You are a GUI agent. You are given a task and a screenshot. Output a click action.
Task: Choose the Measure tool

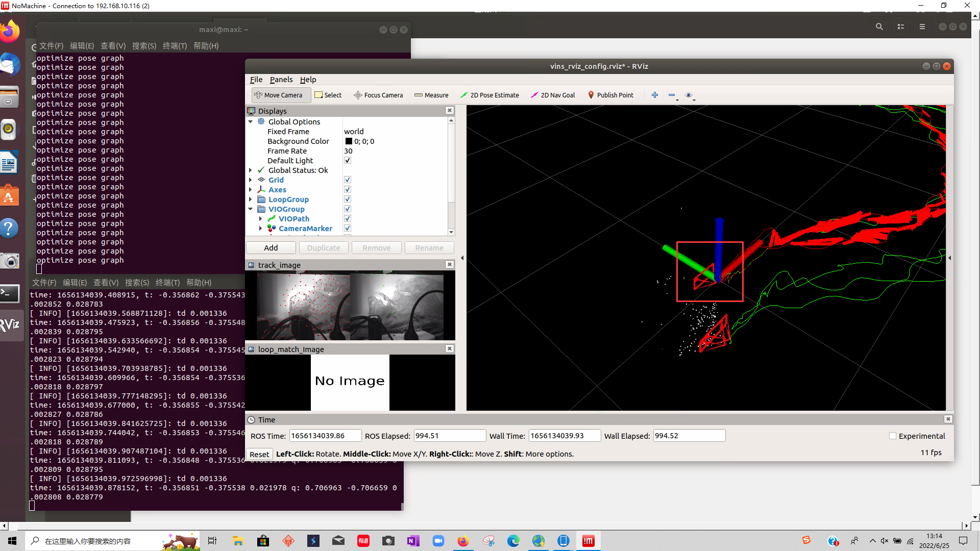click(x=431, y=95)
